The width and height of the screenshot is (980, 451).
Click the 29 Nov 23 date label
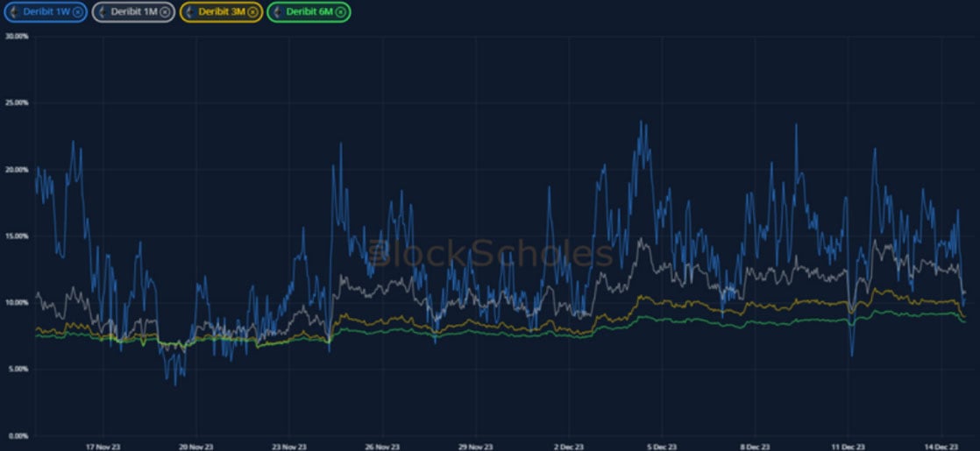tap(474, 445)
